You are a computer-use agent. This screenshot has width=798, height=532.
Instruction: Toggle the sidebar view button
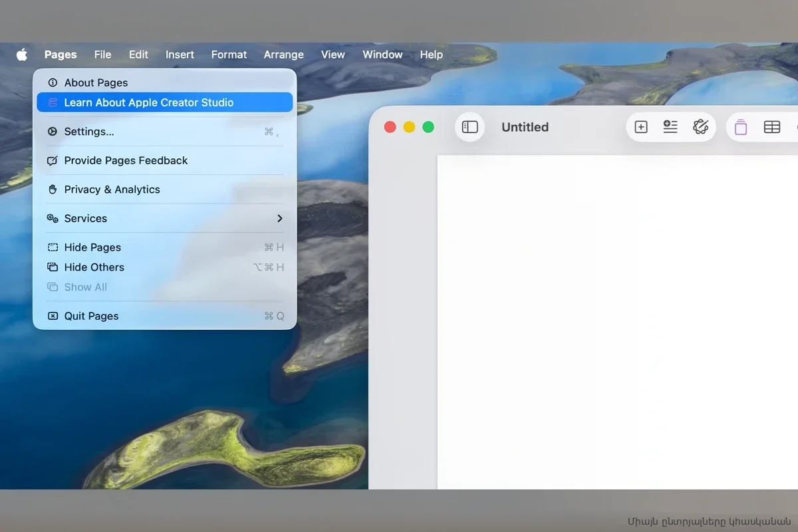click(469, 127)
